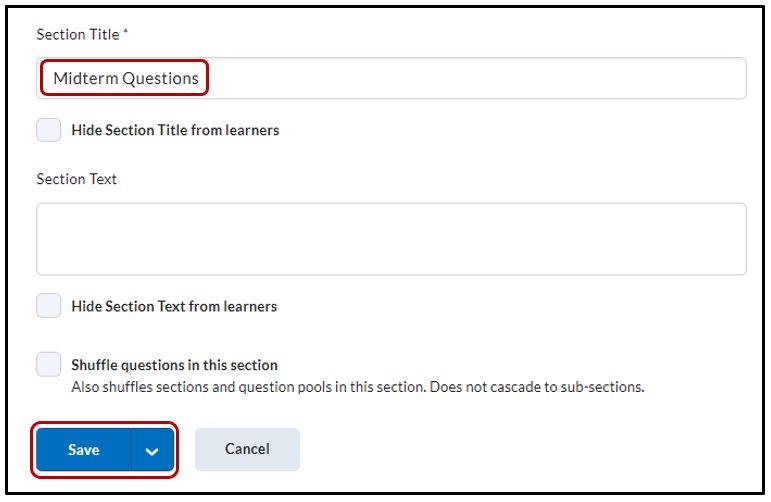
Task: Cancel the section editing
Action: [x=247, y=449]
